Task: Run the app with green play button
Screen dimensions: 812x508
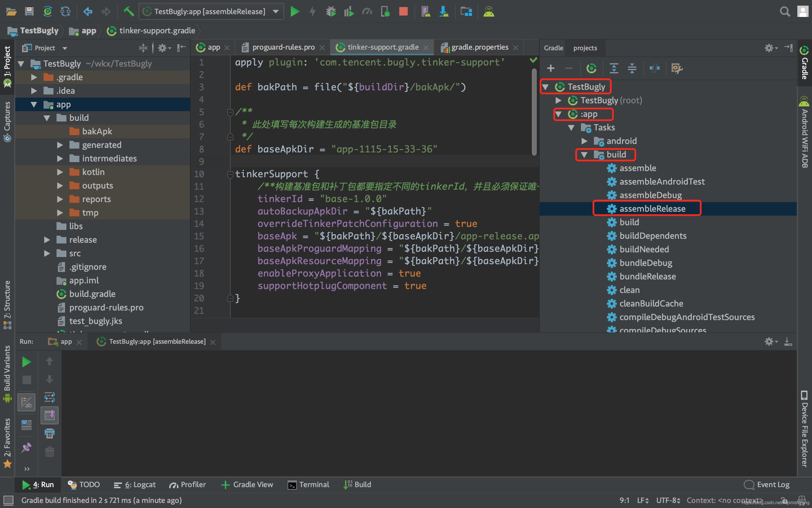Action: click(295, 12)
